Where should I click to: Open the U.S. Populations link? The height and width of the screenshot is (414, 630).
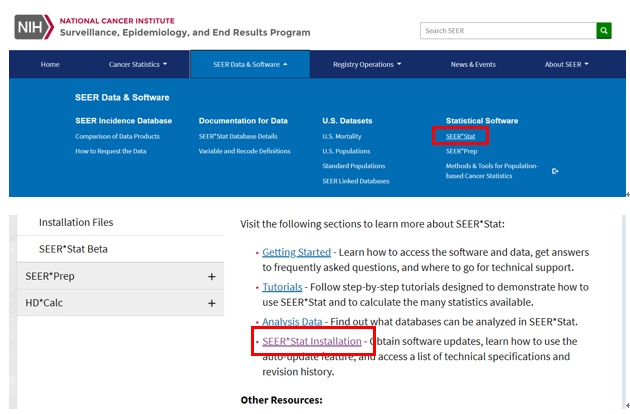point(346,151)
